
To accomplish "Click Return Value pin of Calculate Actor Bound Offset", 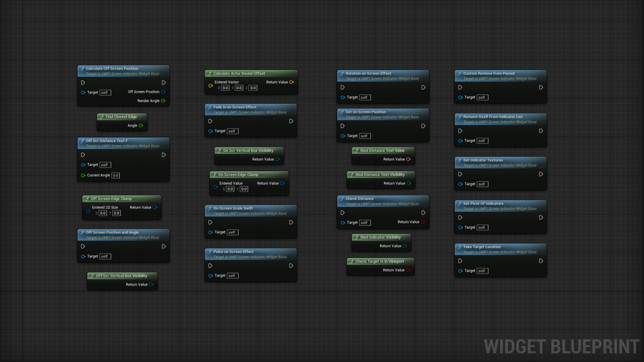I will point(291,82).
